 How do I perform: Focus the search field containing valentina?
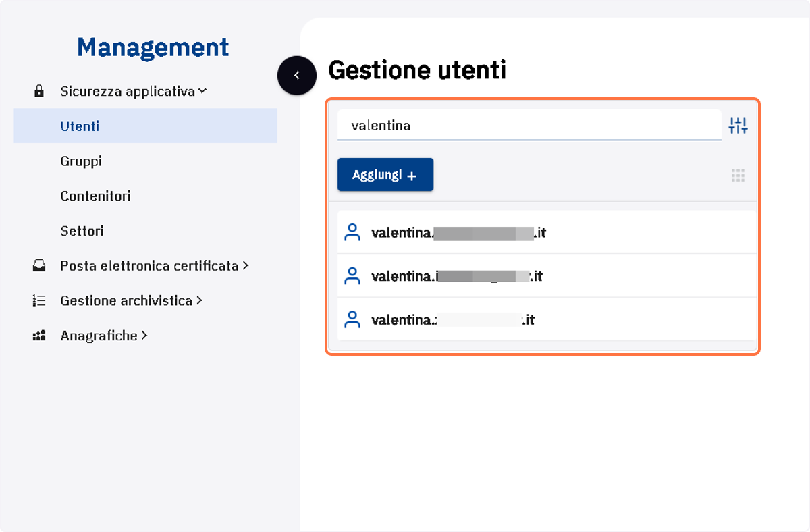529,125
